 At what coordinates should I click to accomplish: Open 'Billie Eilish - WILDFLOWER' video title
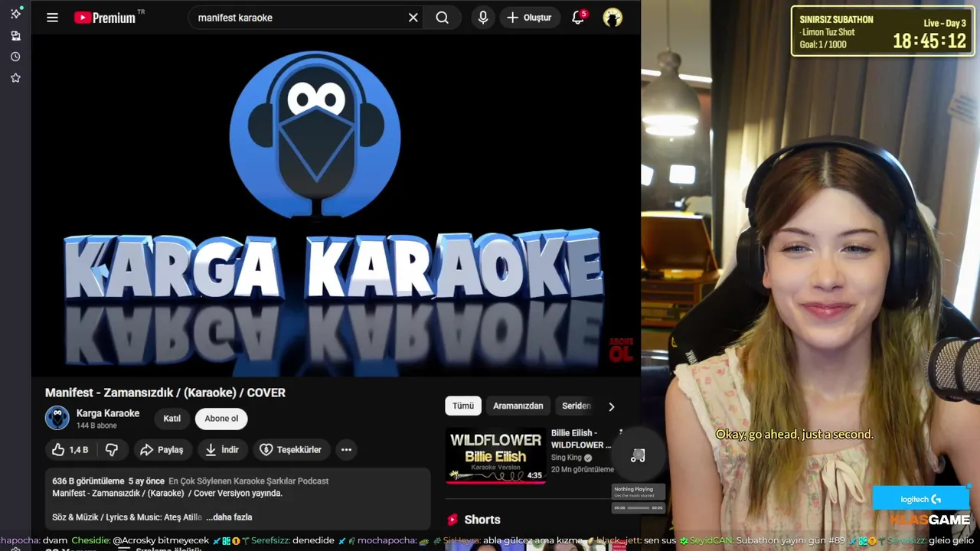pos(581,439)
